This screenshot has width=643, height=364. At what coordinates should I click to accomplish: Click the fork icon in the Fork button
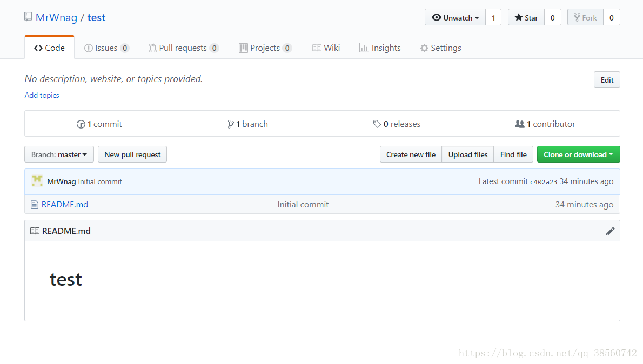click(577, 17)
